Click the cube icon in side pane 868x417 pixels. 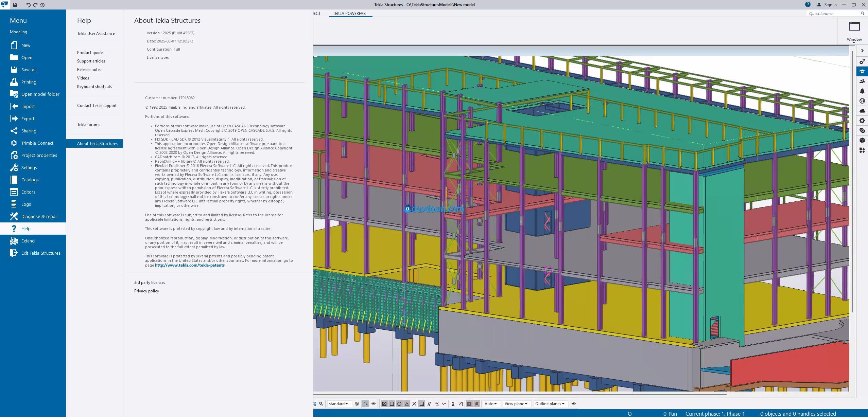[862, 140]
